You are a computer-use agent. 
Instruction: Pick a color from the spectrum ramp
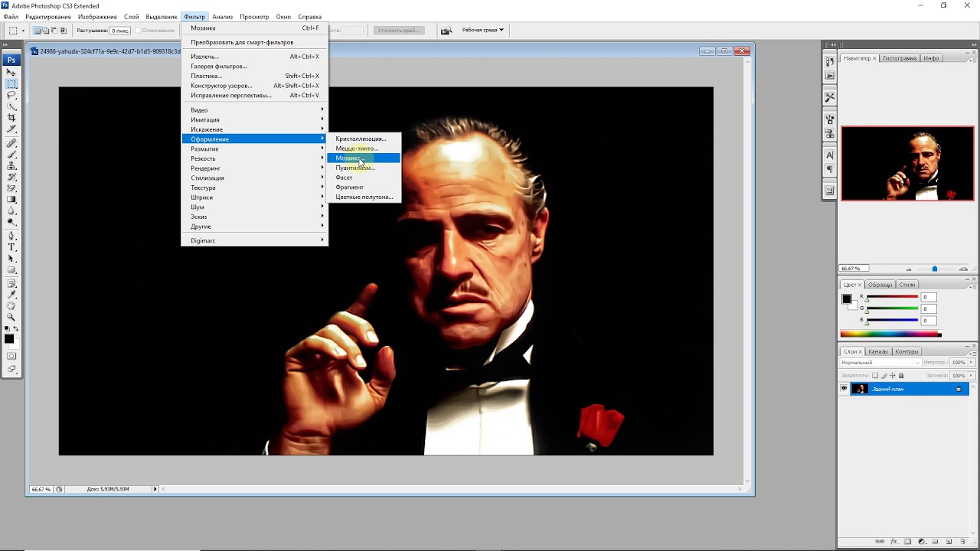tap(890, 334)
